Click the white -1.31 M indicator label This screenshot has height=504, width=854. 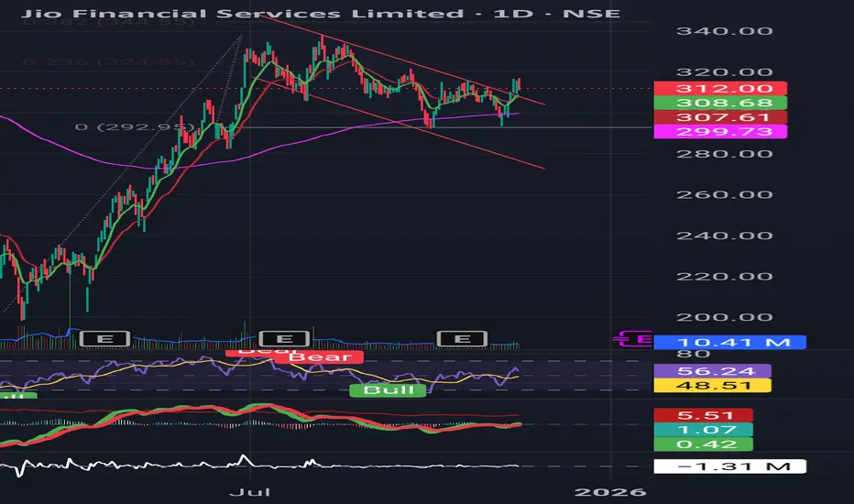coord(729,466)
